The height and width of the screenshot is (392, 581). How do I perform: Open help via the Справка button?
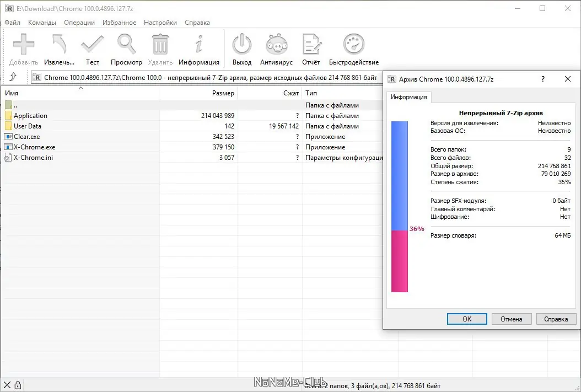556,319
